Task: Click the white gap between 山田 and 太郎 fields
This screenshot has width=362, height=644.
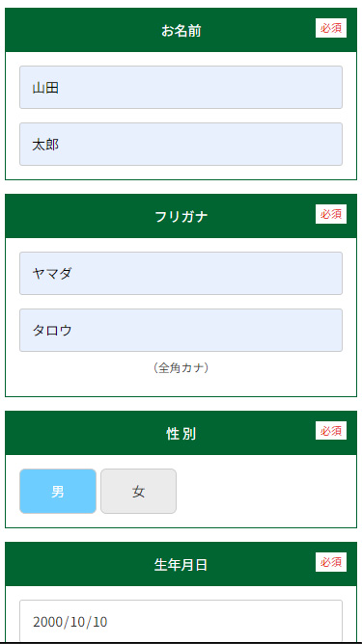Action: point(181,116)
